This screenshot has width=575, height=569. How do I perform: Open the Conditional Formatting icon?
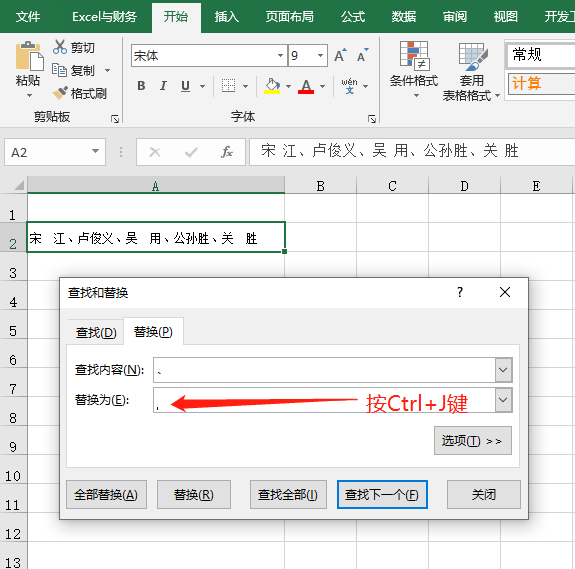pyautogui.click(x=414, y=56)
